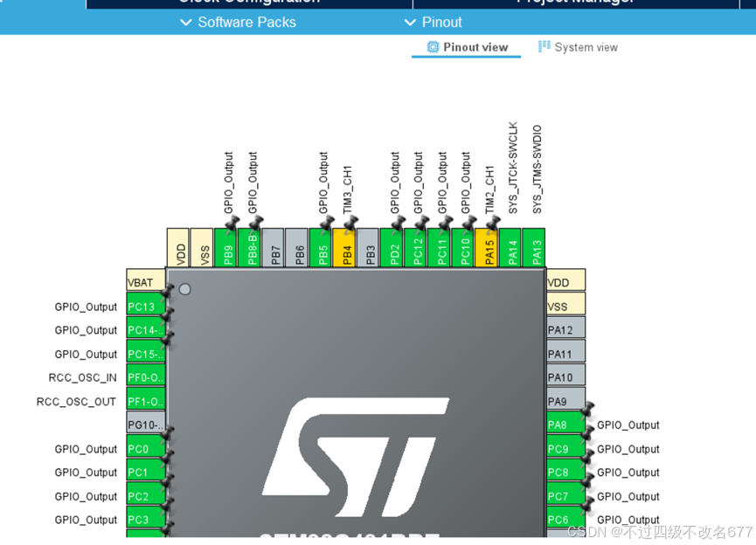Open the Software Packs dropdown
The image size is (756, 545).
239,22
